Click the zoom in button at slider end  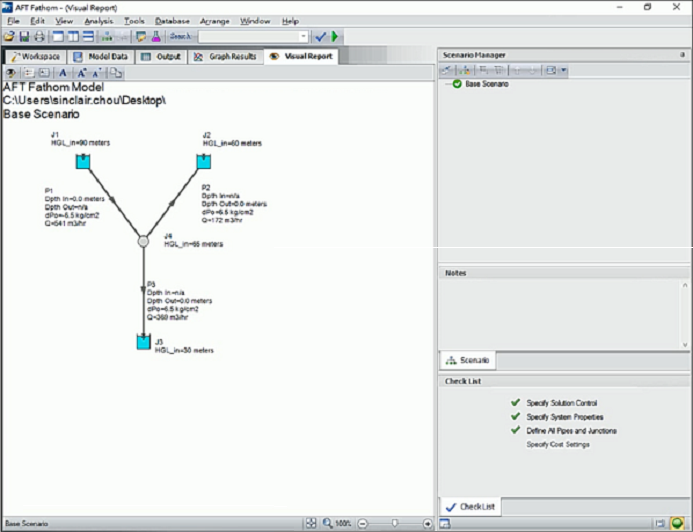pos(427,524)
